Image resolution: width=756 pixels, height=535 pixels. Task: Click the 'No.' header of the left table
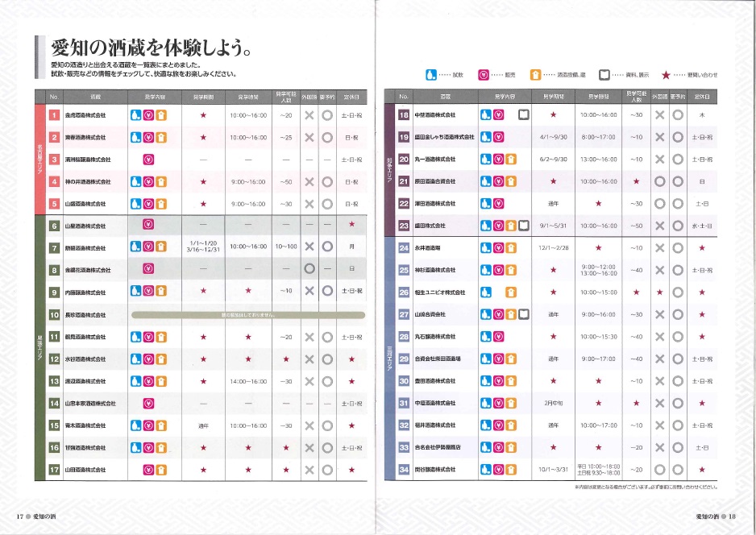point(54,97)
